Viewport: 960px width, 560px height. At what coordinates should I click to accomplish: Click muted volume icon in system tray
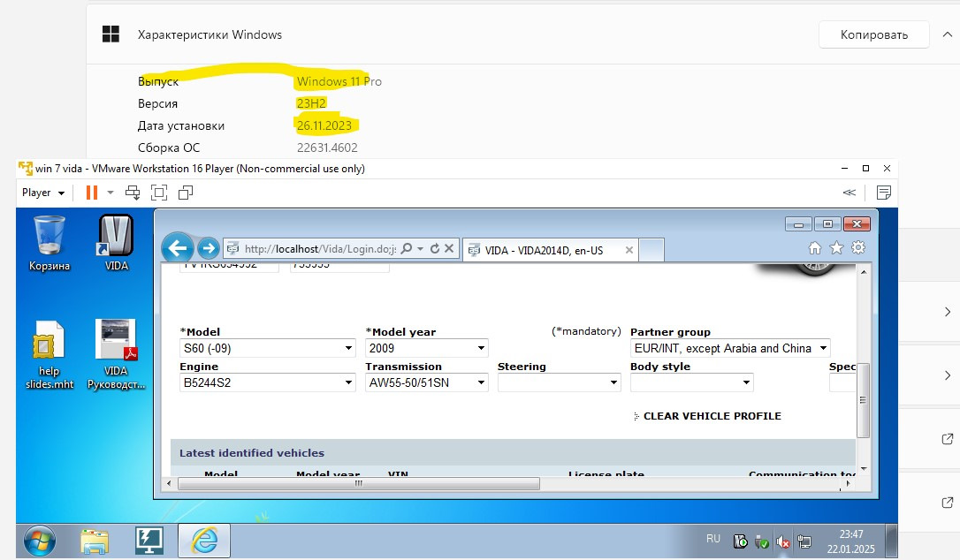point(782,541)
